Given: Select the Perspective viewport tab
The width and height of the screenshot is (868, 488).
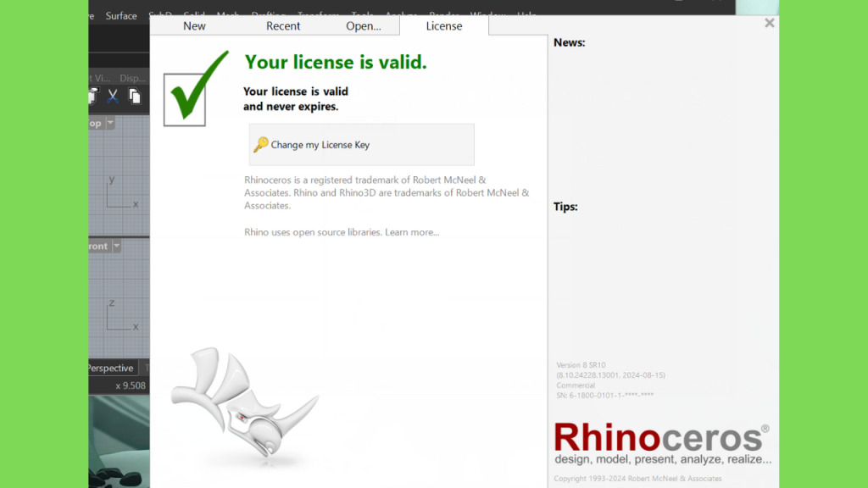Looking at the screenshot, I should [x=111, y=368].
